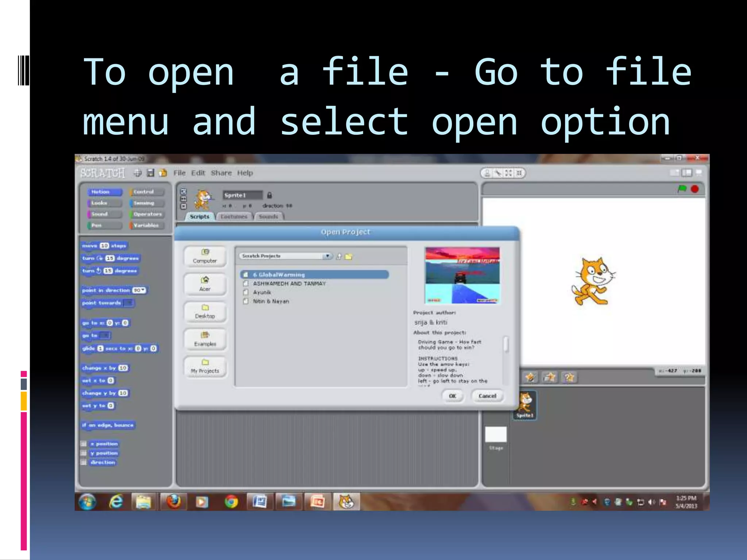Paint new sprite using star-brush icon
The width and height of the screenshot is (747, 560).
[530, 377]
